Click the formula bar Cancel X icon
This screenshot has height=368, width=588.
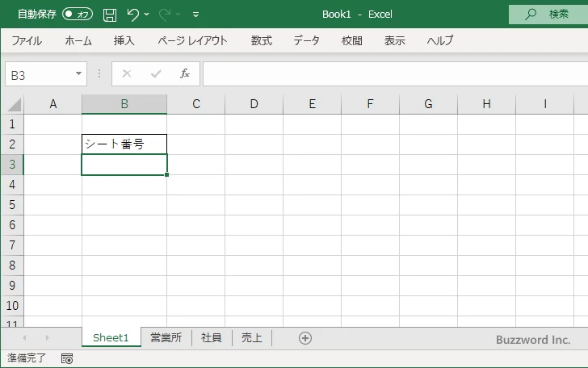click(127, 73)
